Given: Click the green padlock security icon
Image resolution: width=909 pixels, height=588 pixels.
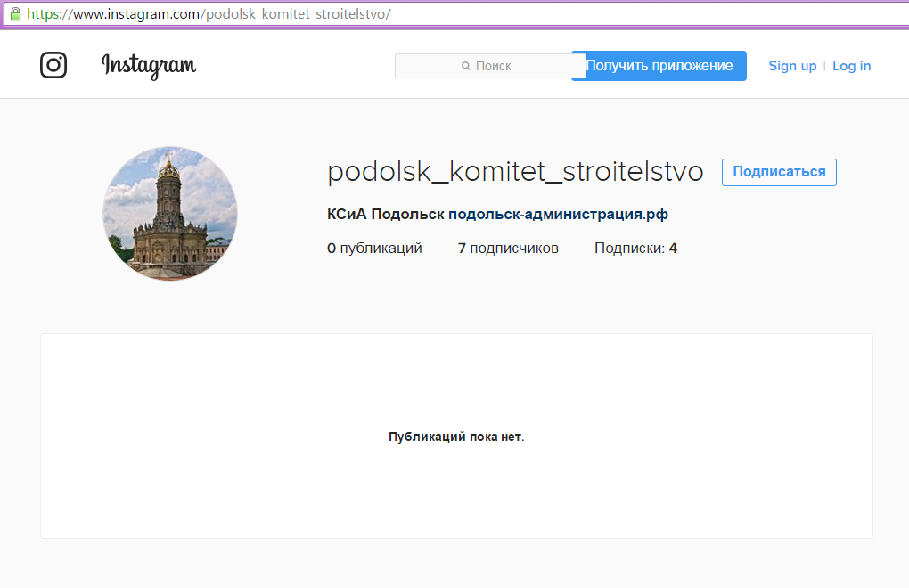Looking at the screenshot, I should 14,14.
